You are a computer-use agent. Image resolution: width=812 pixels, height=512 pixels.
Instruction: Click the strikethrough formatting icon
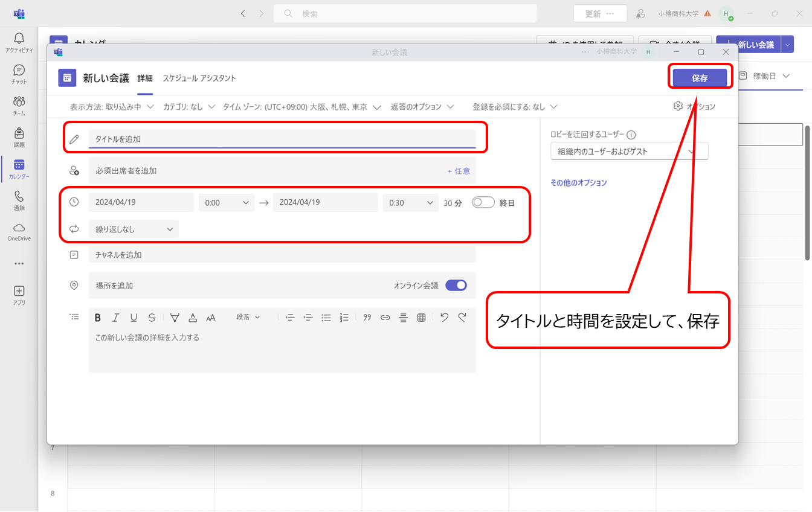tap(152, 318)
